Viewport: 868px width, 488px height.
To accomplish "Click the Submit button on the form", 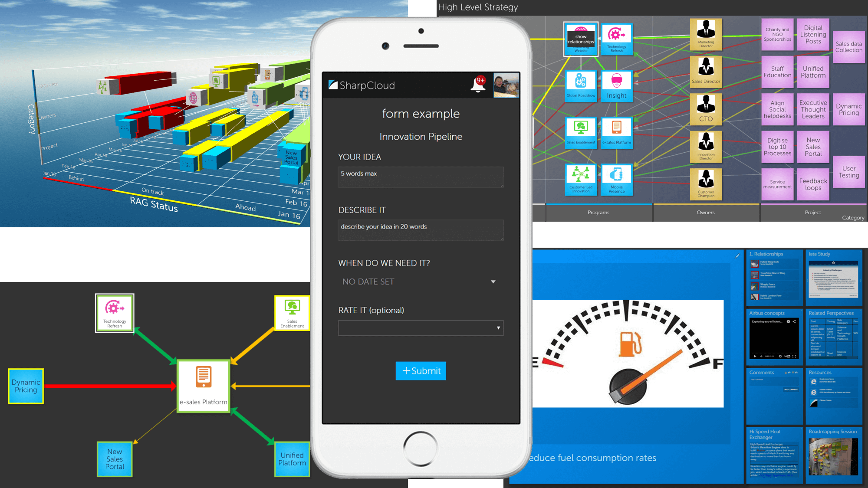I will point(421,370).
